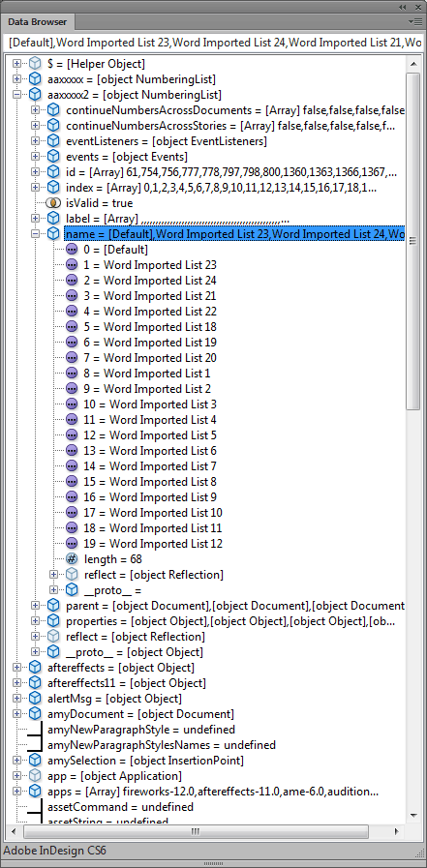The image size is (427, 868).
Task: Expand the aaxxxxx NumberingList node
Action: coord(16,79)
